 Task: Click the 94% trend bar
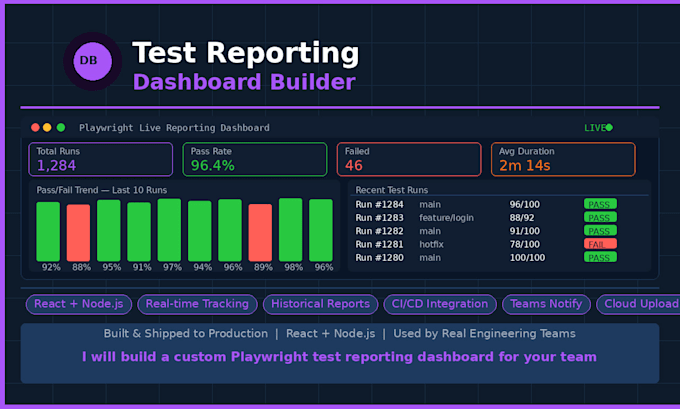coord(199,231)
